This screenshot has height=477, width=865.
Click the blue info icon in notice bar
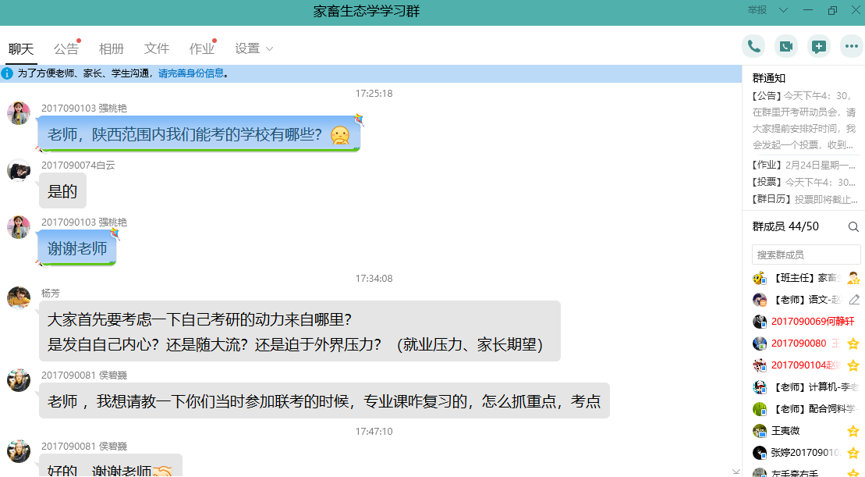(x=8, y=73)
